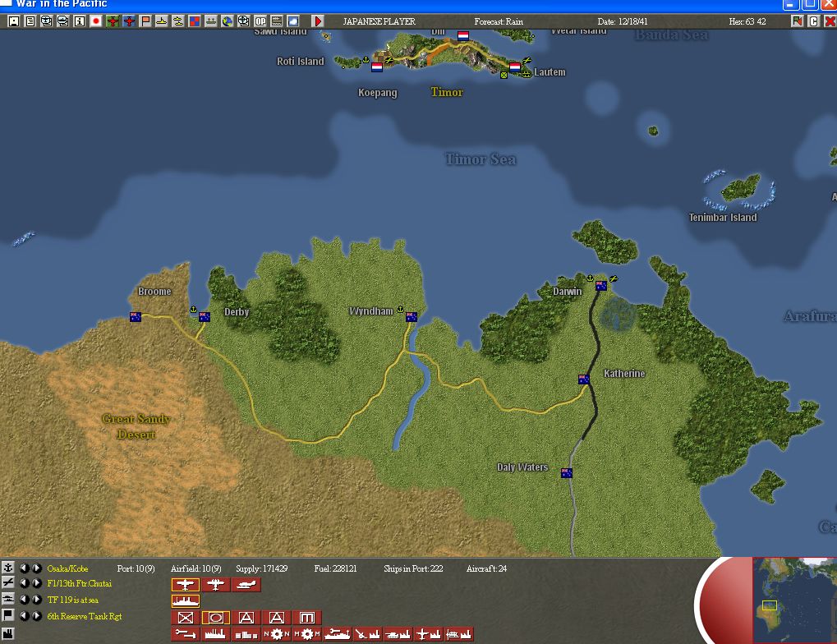Click the orange flag toolbar icon
Screen dimensions: 837x644
click(145, 21)
